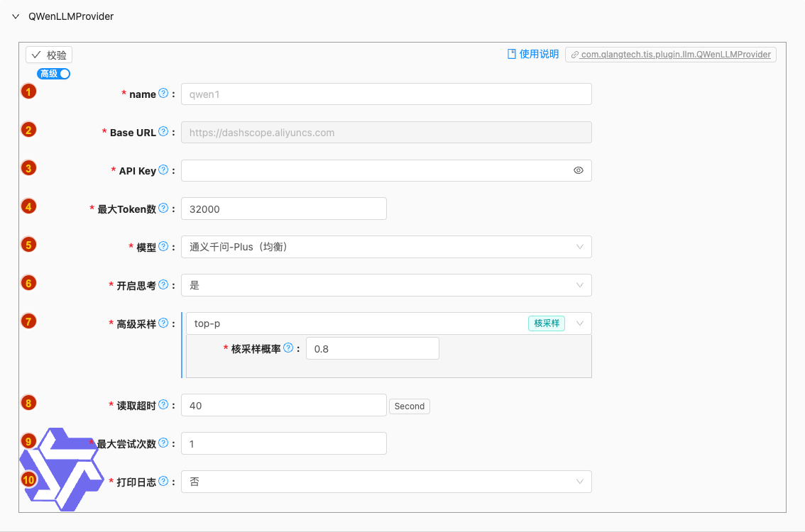Click the 校验 validate button
805x532 pixels.
(49, 55)
